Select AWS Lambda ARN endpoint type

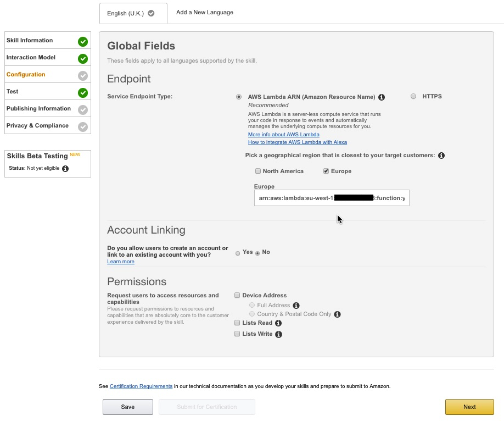click(239, 97)
